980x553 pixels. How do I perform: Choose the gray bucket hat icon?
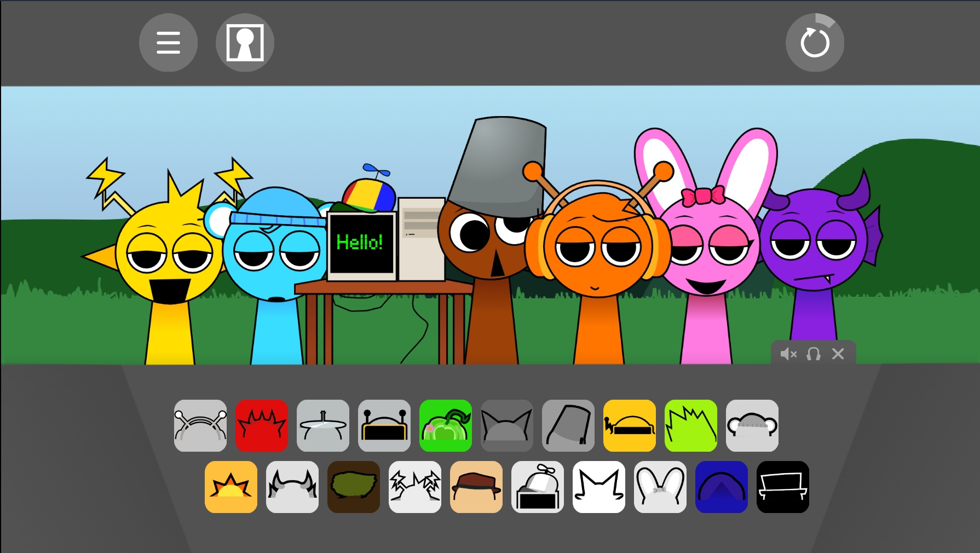pos(568,426)
